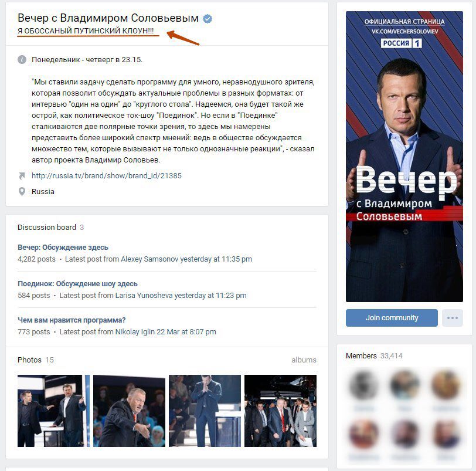Join the community
The height and width of the screenshot is (471, 476).
[x=392, y=318]
